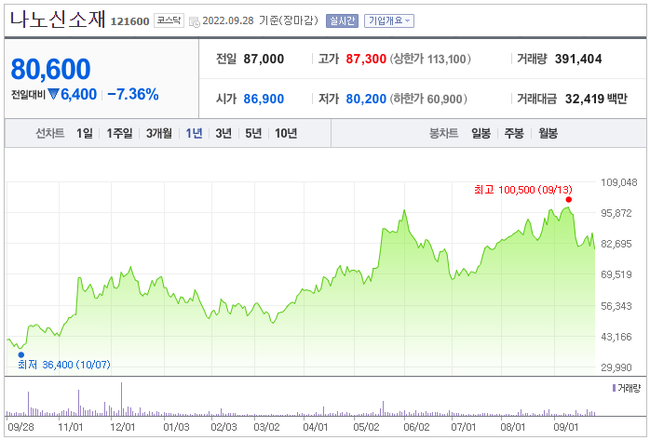Open the 월봉 candlestick chart
The image size is (650, 440).
click(548, 133)
